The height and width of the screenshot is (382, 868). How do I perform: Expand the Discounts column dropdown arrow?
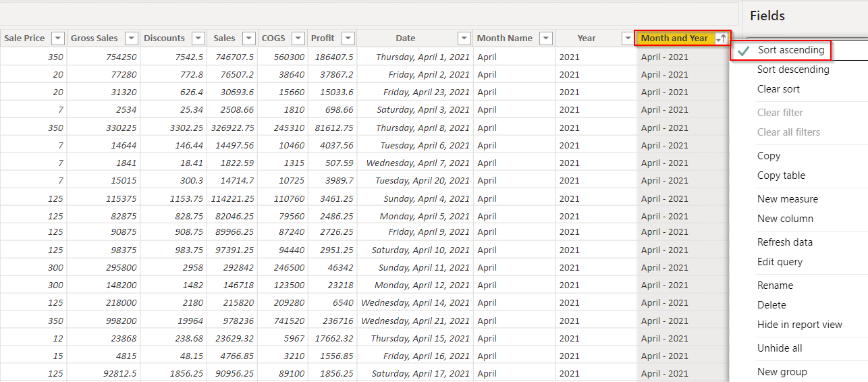point(198,38)
